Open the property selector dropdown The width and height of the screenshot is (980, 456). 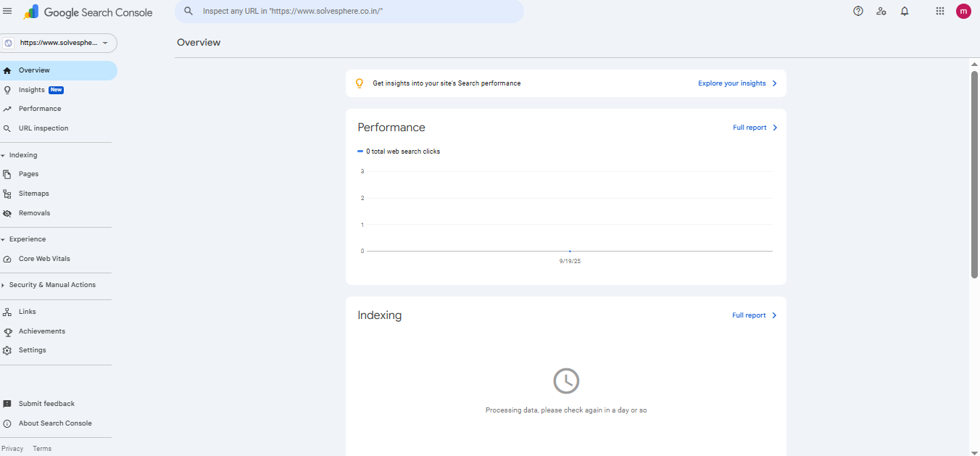point(59,43)
